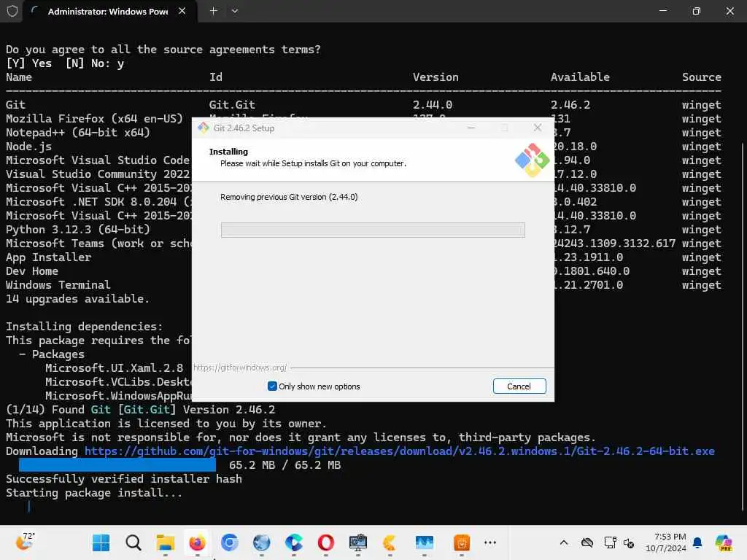Click Cancel in Git Setup dialog
The height and width of the screenshot is (560, 747).
[x=519, y=386]
